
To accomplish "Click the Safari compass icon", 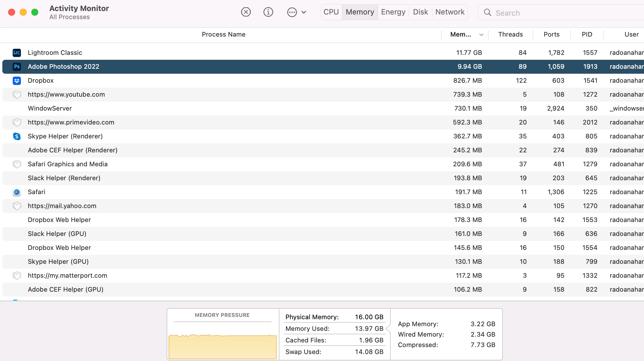I will pyautogui.click(x=17, y=192).
